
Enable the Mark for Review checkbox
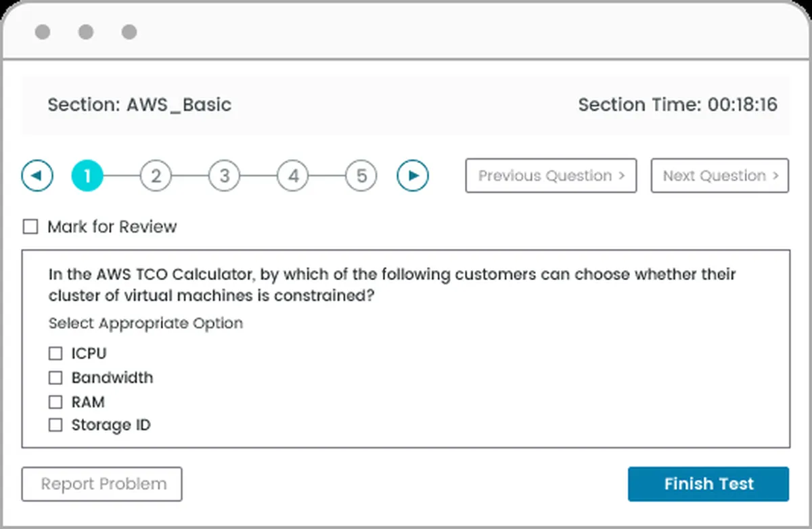coord(30,227)
